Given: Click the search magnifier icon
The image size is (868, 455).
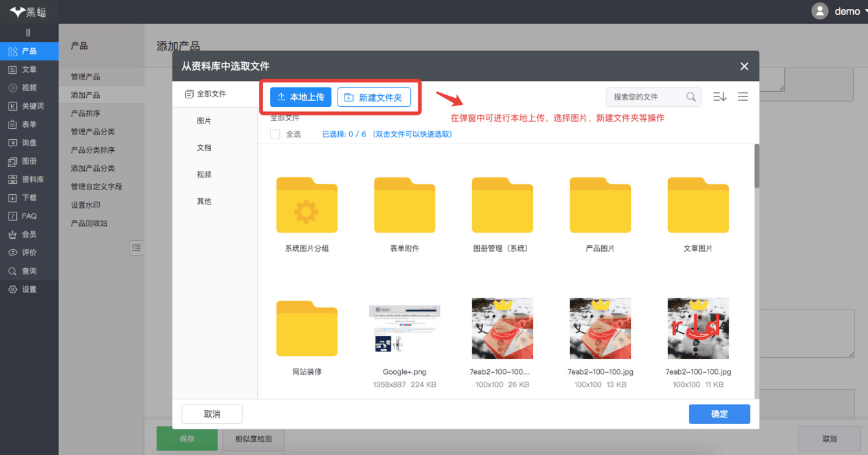Looking at the screenshot, I should tap(691, 96).
